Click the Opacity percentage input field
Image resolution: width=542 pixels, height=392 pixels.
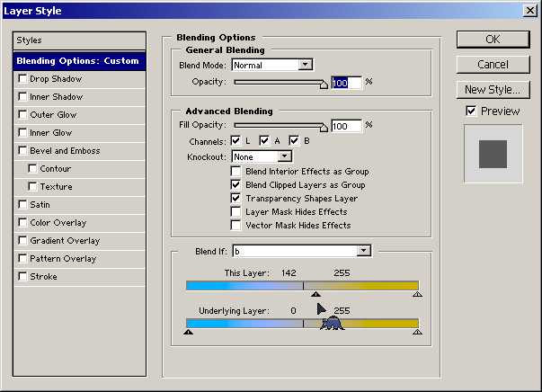pos(346,83)
